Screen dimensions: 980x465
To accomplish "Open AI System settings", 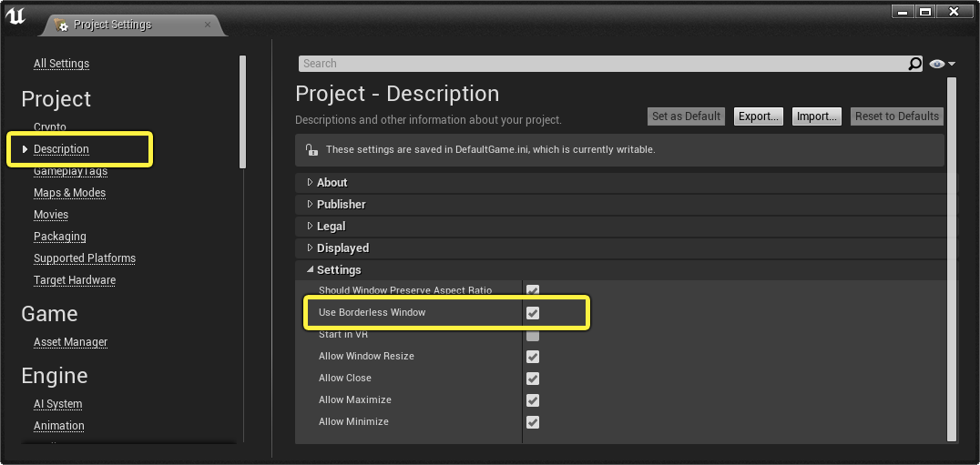I will (x=57, y=404).
